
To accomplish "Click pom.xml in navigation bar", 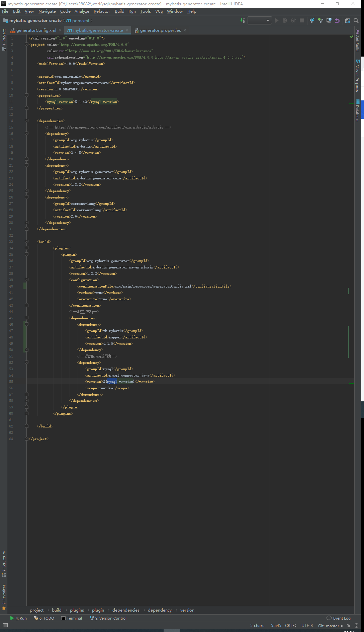I will tap(78, 20).
